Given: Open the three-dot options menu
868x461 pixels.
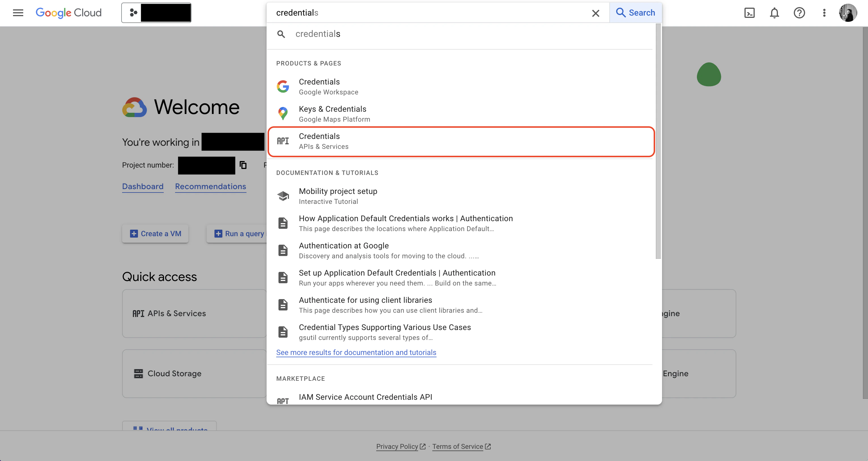Looking at the screenshot, I should tap(824, 13).
